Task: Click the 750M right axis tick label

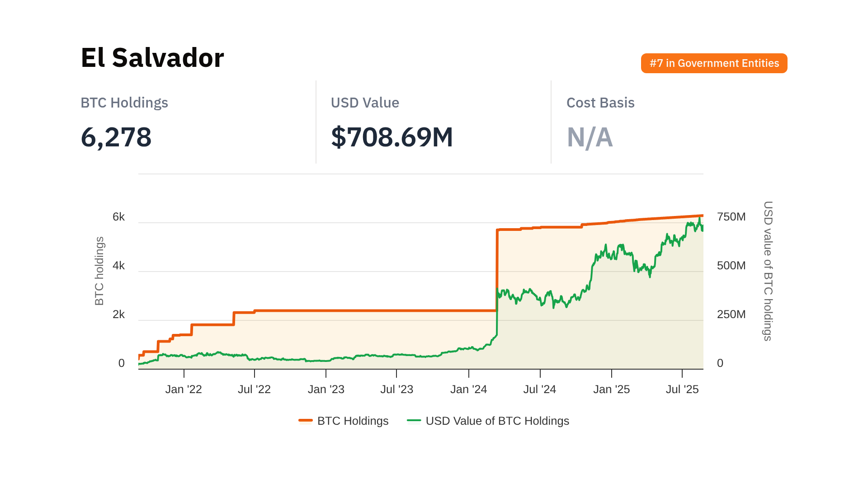Action: [731, 217]
